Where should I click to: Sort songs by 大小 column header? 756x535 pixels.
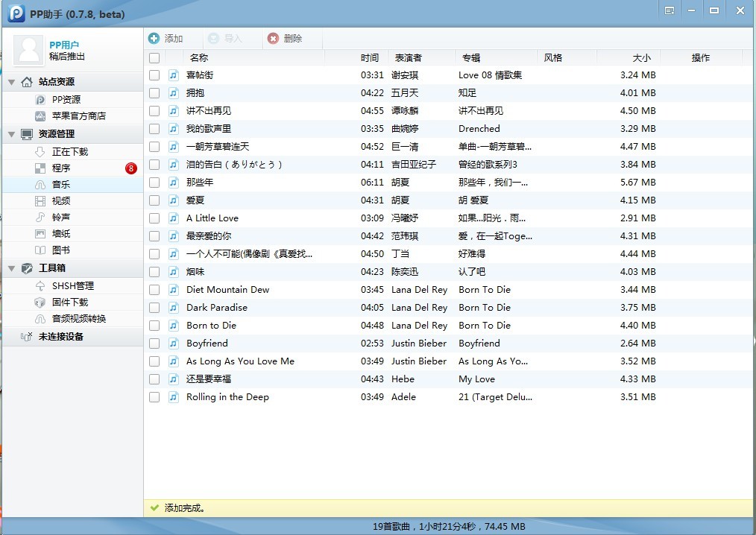pos(641,57)
